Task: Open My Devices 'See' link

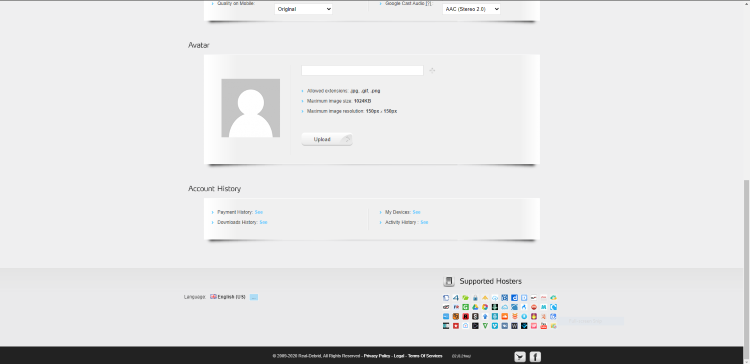Action: (x=417, y=212)
